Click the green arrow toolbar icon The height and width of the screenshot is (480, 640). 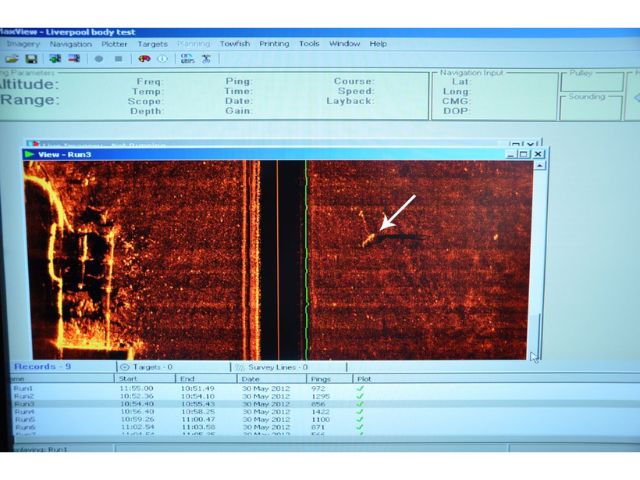[55, 59]
